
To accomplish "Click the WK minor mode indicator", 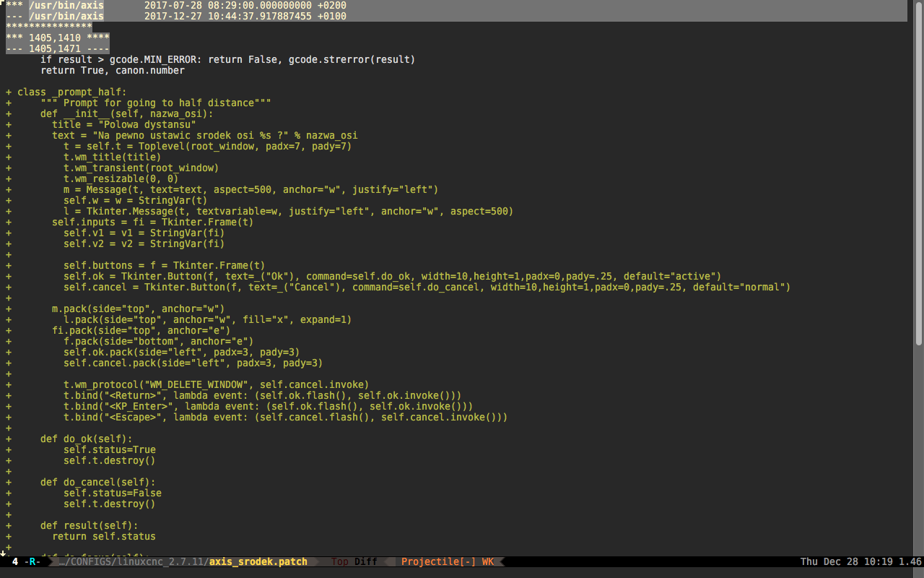I will (488, 561).
